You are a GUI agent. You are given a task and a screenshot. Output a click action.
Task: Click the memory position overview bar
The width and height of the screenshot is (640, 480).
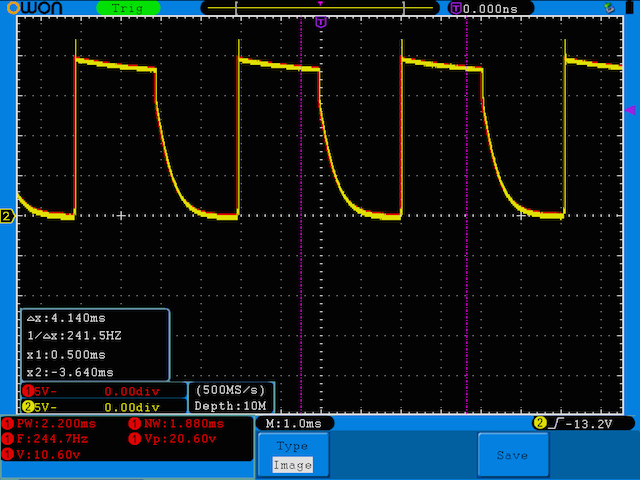click(x=320, y=8)
